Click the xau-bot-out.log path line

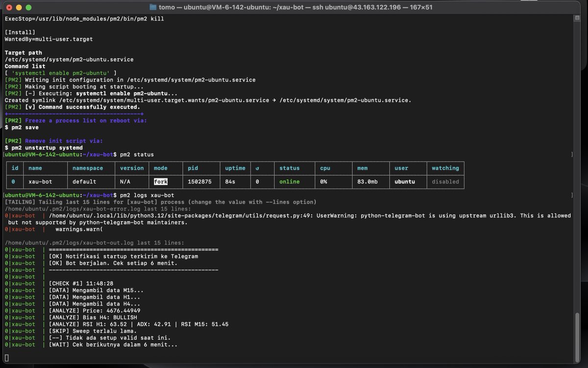(x=94, y=243)
